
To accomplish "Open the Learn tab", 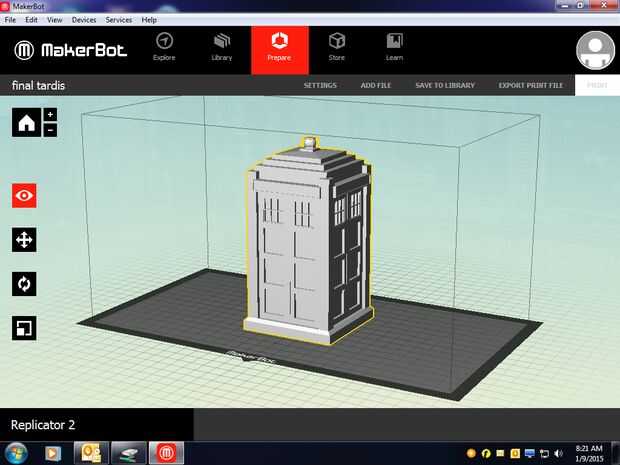I will [x=394, y=47].
